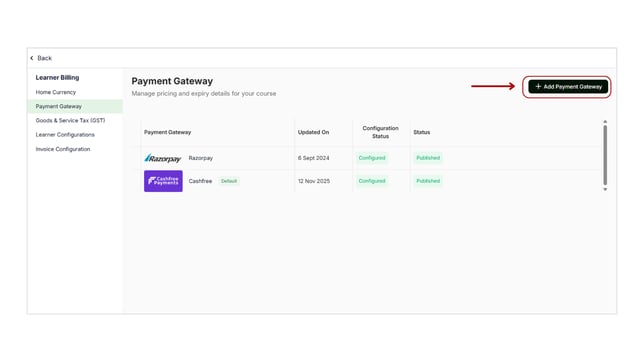The image size is (644, 362).
Task: Click the Learner Billing heading
Action: (57, 77)
